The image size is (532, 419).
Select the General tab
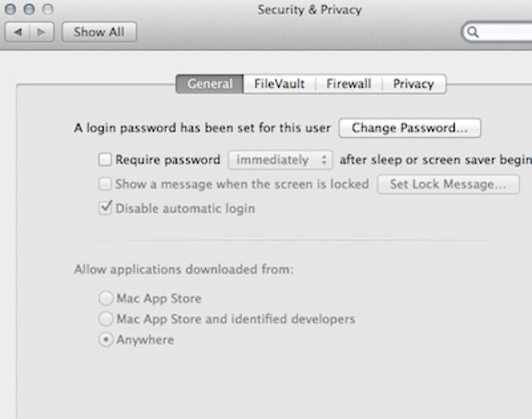point(209,84)
